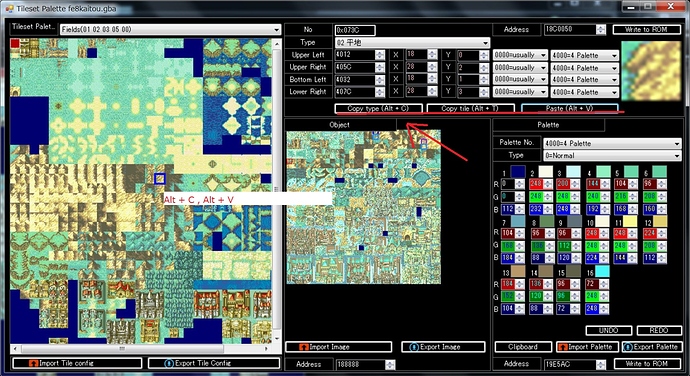Click Import Tile config icon button
Image resolution: width=690 pixels, height=376 pixels.
click(x=33, y=363)
